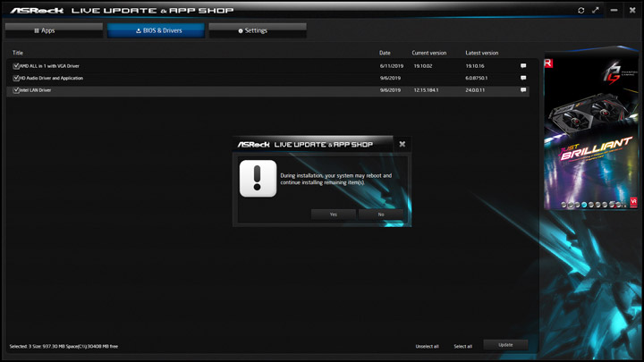Viewport: 644px width, 362px height.
Task: Click the 6/11/2019 date cell
Action: point(392,65)
